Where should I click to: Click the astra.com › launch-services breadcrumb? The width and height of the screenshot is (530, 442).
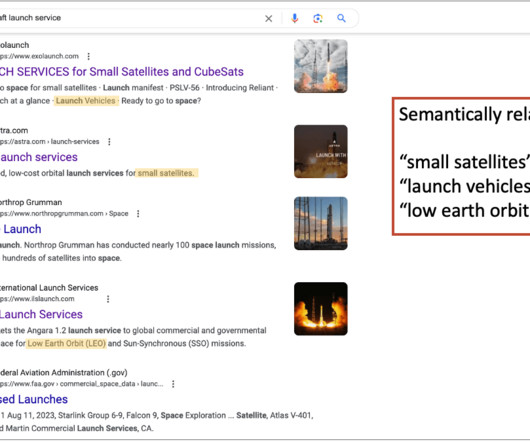pyautogui.click(x=50, y=142)
